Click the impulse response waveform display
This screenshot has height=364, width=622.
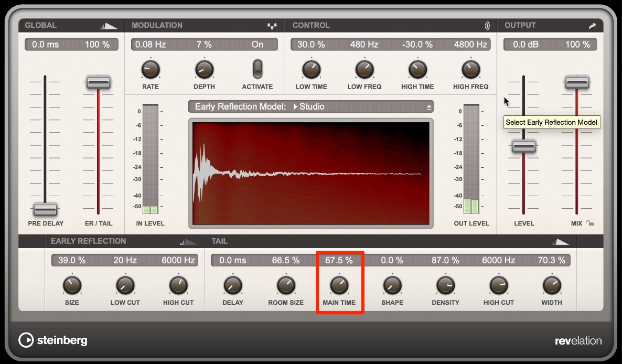pos(311,173)
